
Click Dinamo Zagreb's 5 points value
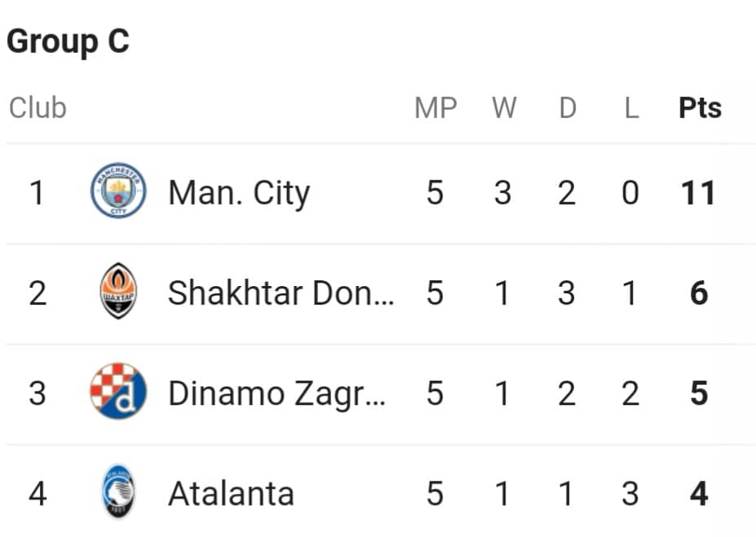coord(699,394)
